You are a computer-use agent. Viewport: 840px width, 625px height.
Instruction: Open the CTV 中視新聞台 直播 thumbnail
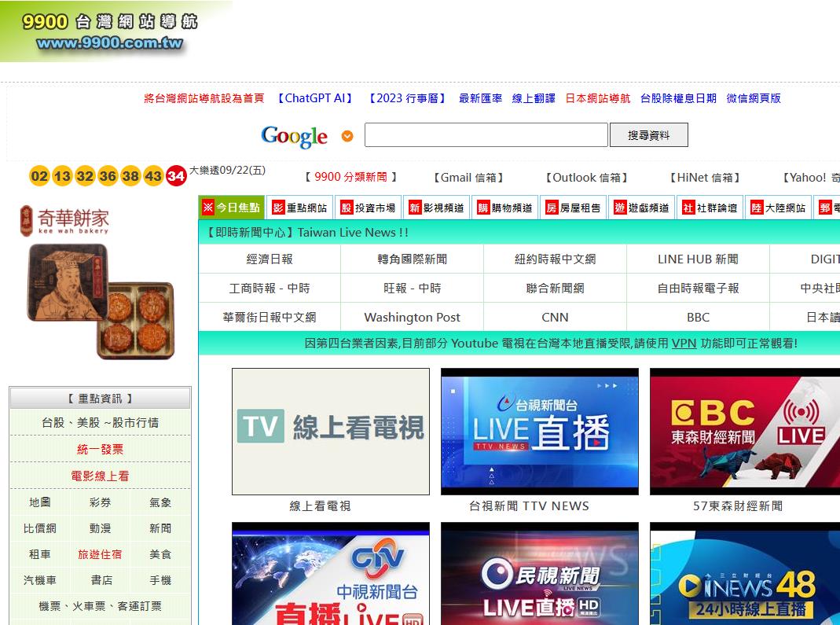(x=331, y=574)
